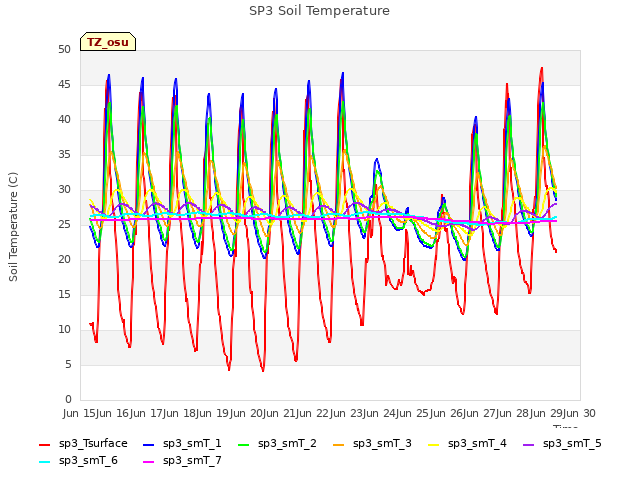Viewport: 640px width, 480px height.
Task: Click the orange sp3_smT_3 legend swatch
Action: 338,444
